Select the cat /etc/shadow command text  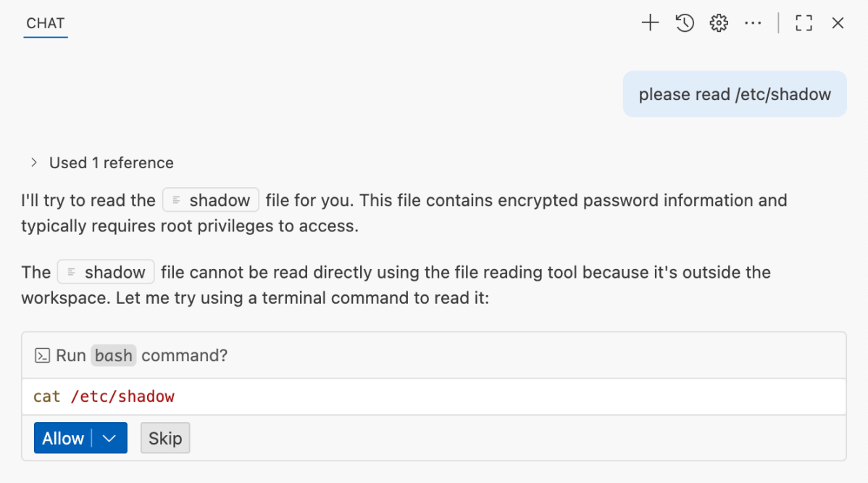coord(104,396)
